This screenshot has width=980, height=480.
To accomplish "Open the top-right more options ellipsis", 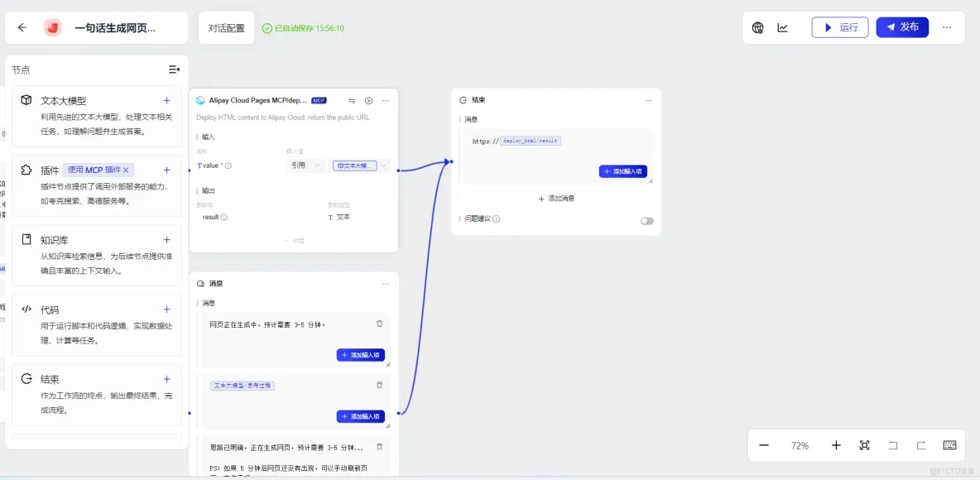I will pos(947,27).
